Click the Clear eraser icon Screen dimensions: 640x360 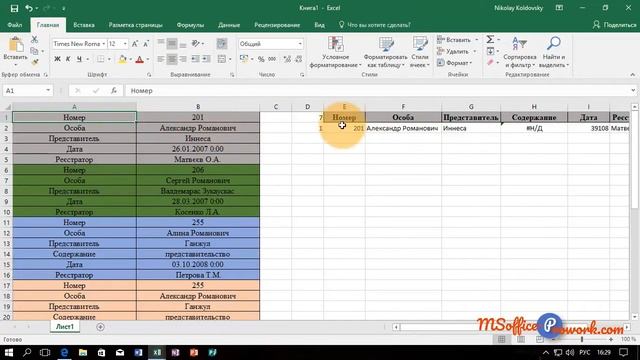click(490, 62)
